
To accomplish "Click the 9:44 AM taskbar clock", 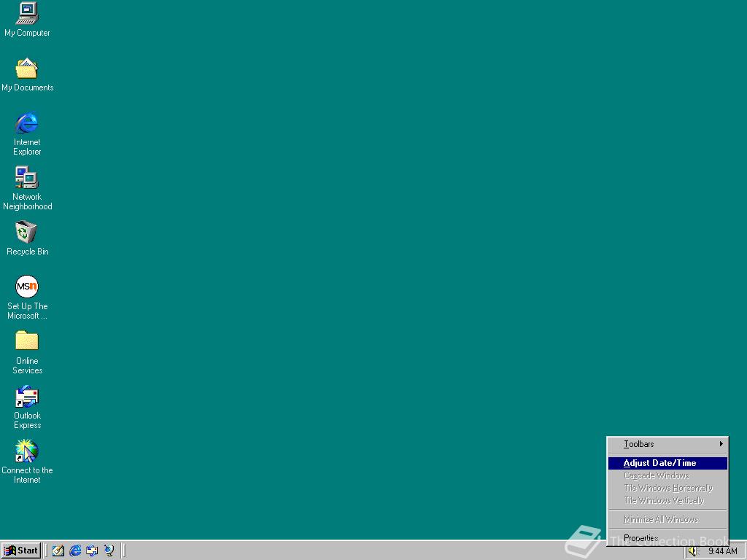I will 723,551.
